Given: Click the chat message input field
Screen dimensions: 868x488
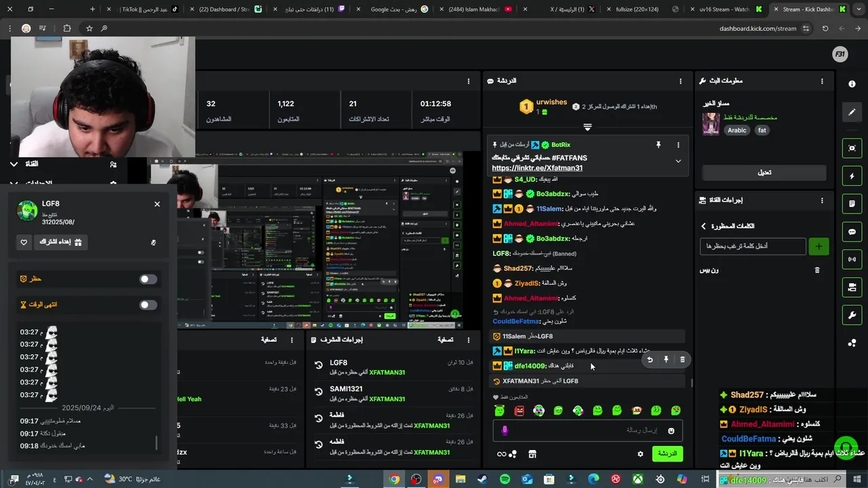Looking at the screenshot, I should click(587, 430).
